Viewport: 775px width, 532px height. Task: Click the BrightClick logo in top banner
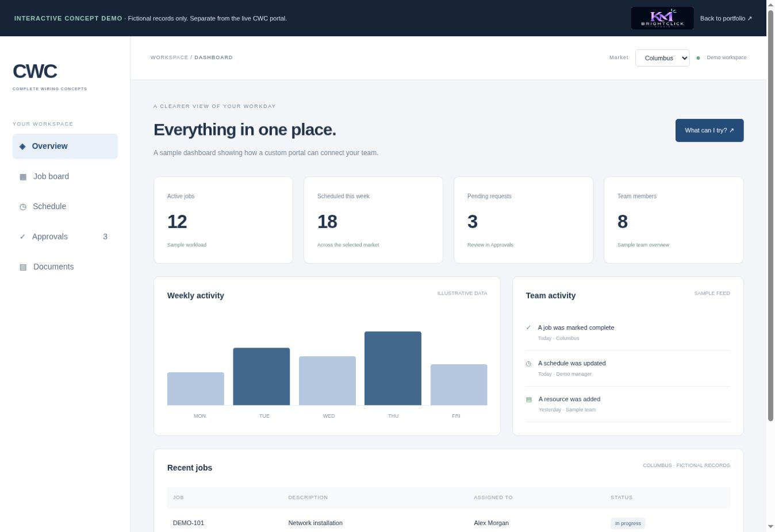(x=662, y=18)
